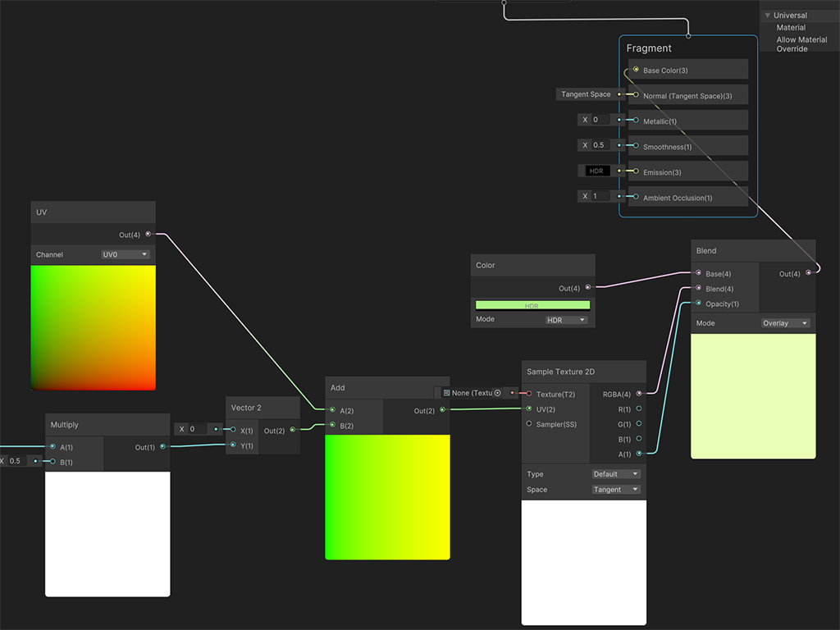The image size is (840, 630).
Task: Click the green HDR color swatch
Action: coord(532,305)
